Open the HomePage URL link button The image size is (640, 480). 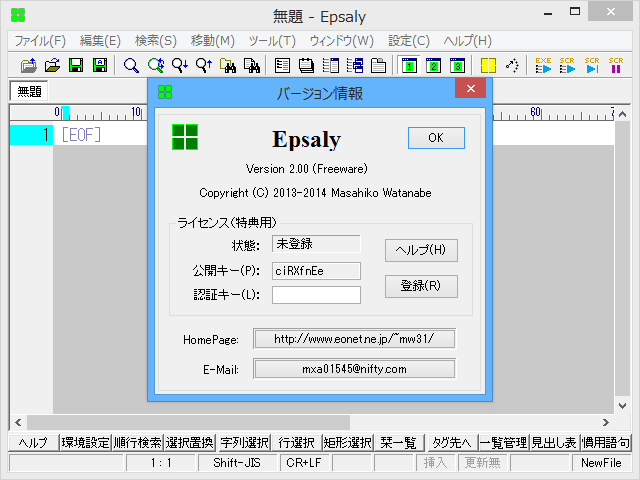point(354,339)
